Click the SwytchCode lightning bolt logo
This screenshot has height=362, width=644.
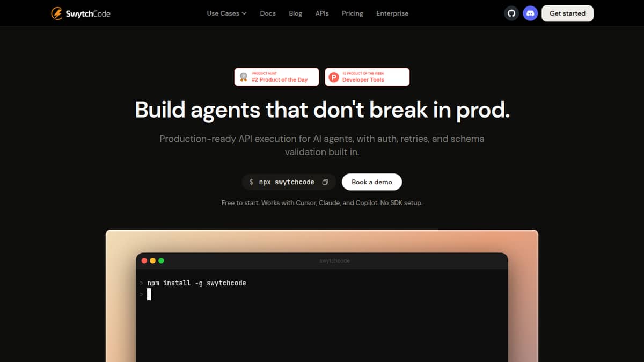(x=56, y=13)
